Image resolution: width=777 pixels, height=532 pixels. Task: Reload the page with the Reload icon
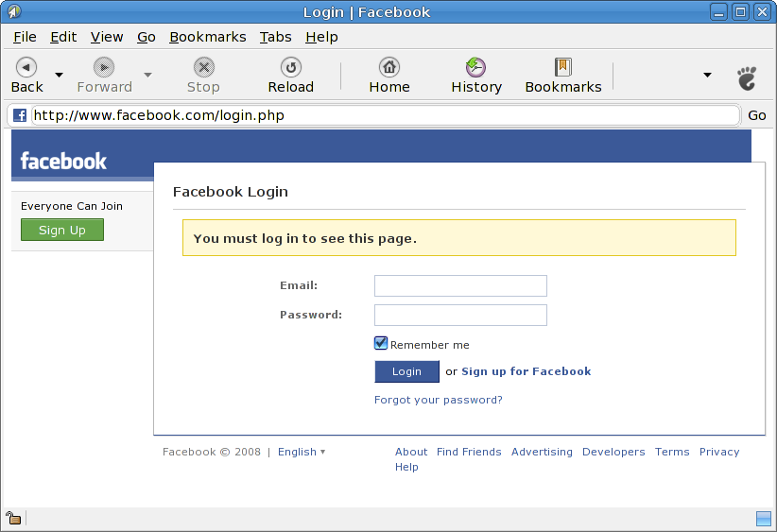click(x=291, y=67)
